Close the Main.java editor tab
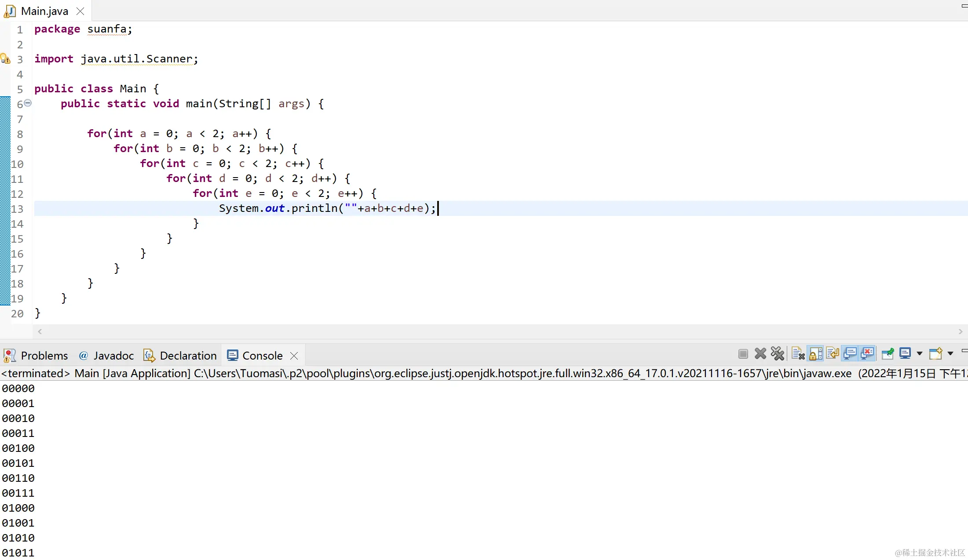 [80, 11]
